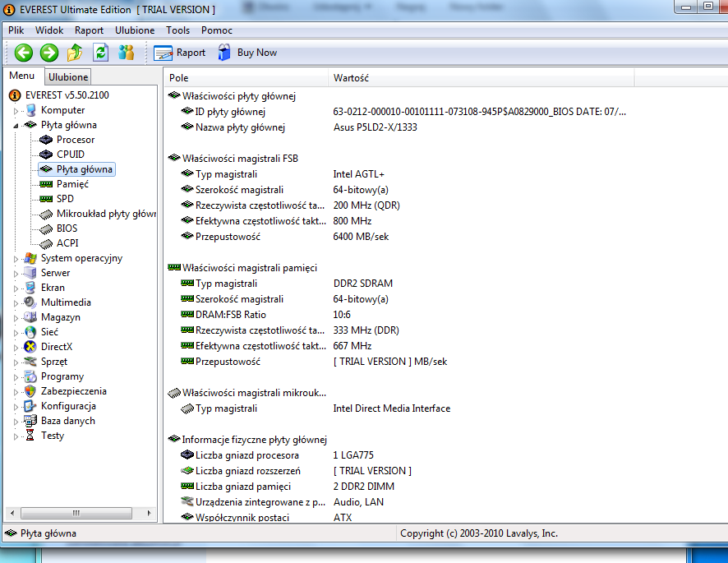Click the Właściwości magistrali FSB section header
This screenshot has width=728, height=563.
pos(233,159)
